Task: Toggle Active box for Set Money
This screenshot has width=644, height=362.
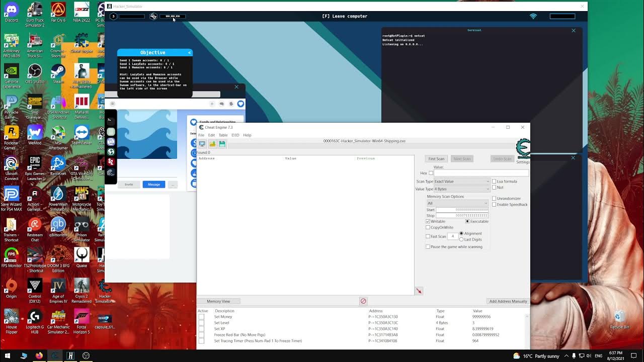Action: 201,317
